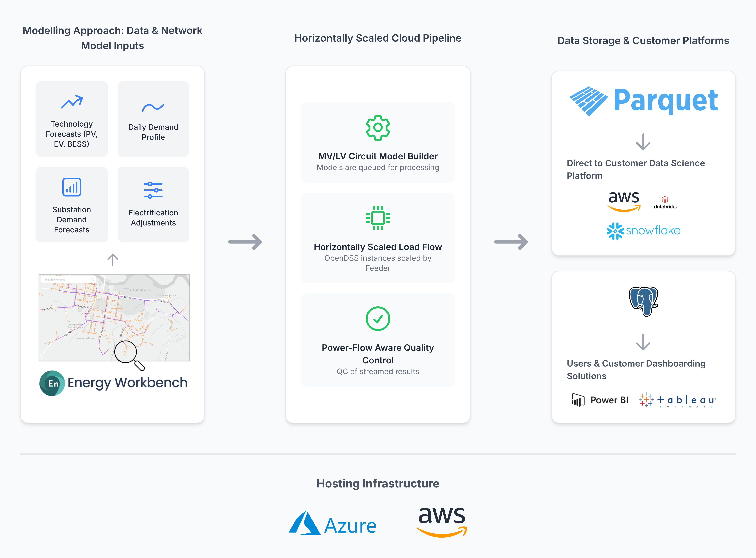756x558 pixels.
Task: Click the green gear icon for Circuit Model Builder
Action: 378,128
